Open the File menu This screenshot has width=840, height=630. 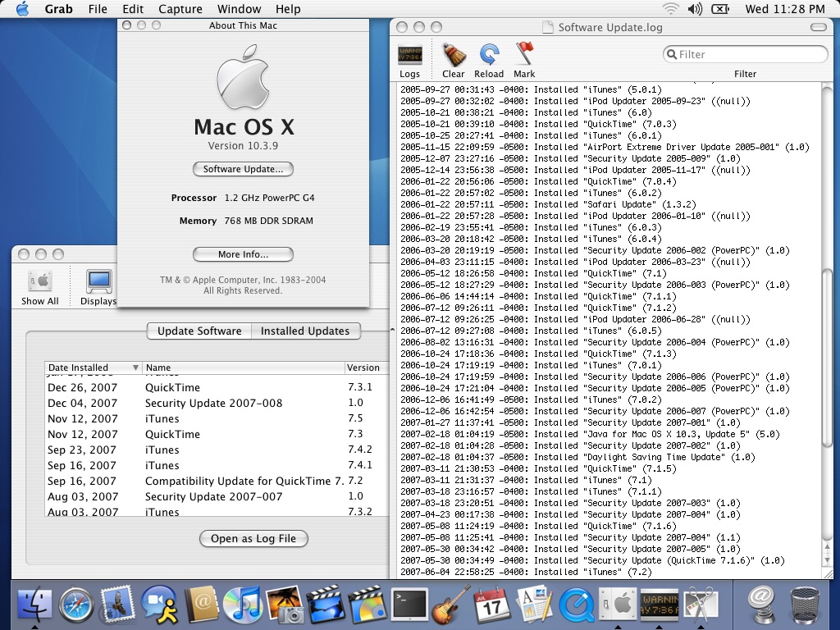98,8
